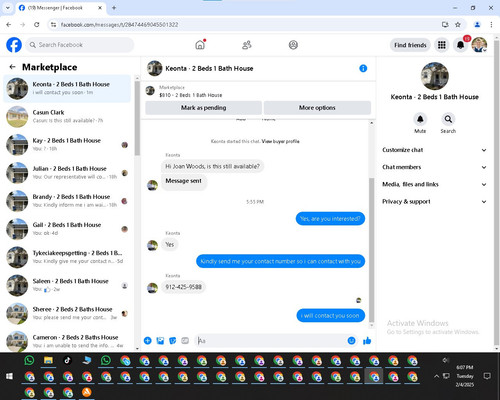
Task: Open the View buyer profile link
Action: (280, 141)
